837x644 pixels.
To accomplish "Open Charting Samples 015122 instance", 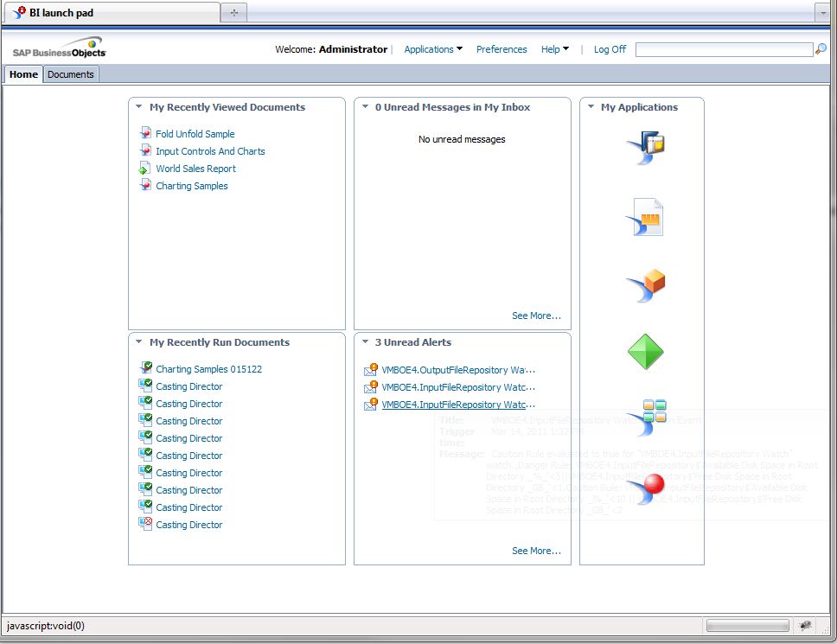I will point(208,369).
